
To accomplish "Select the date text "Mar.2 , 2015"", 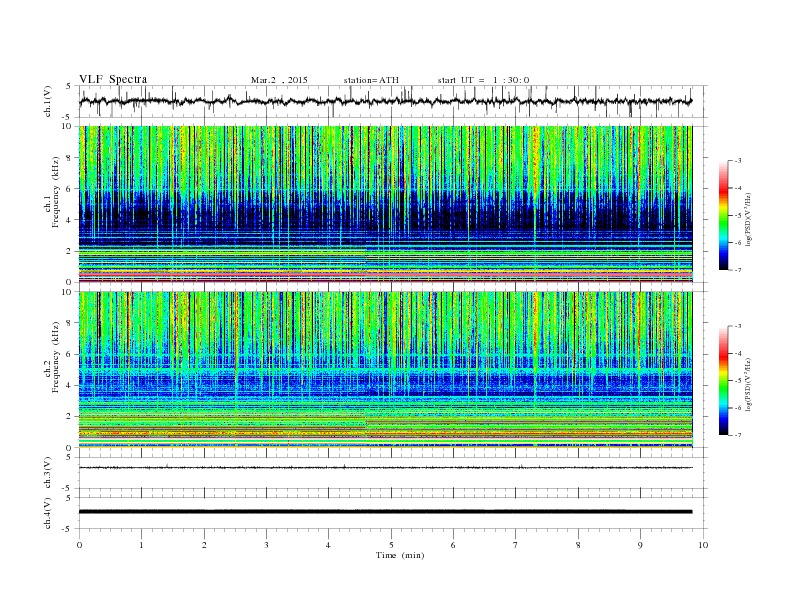I will 279,80.
